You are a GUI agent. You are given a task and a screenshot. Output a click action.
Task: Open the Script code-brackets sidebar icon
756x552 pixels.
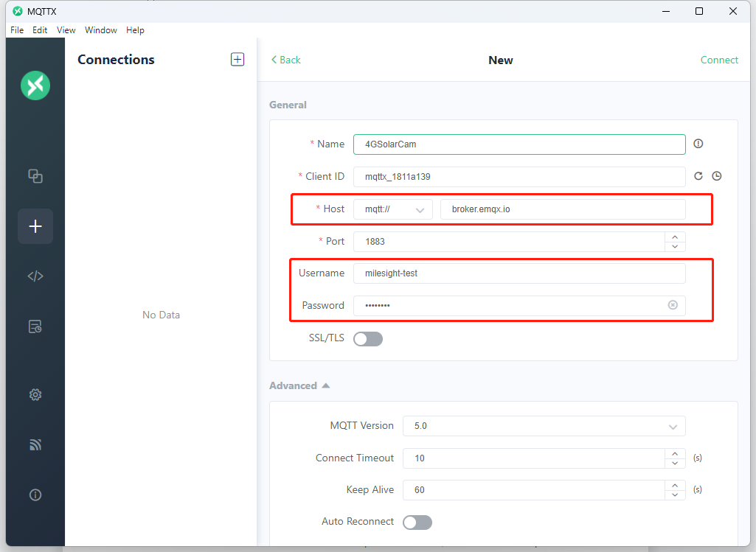[x=35, y=276]
